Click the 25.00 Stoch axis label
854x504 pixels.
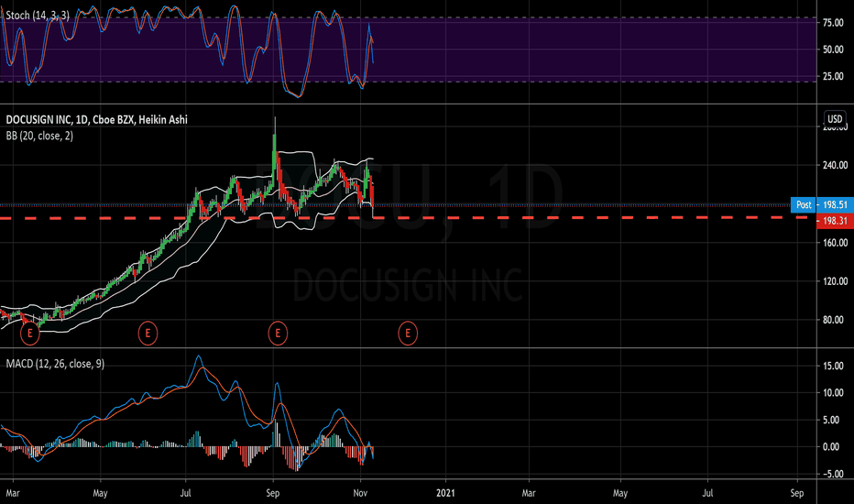(x=833, y=76)
